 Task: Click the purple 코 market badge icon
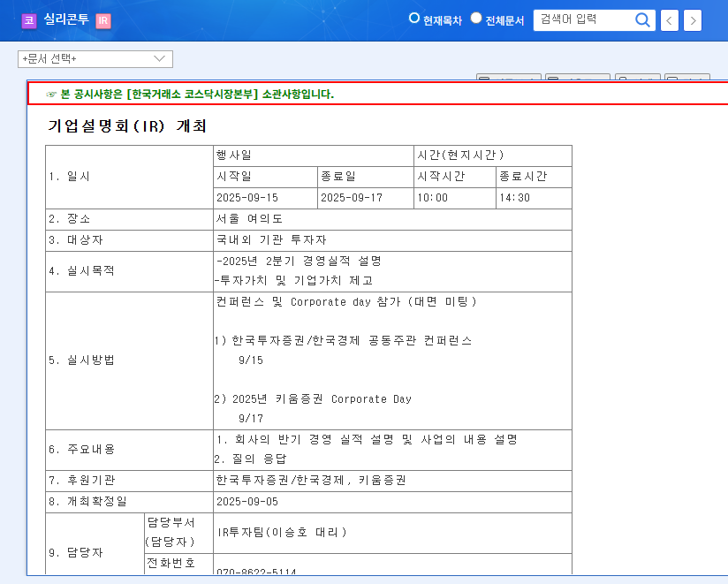[x=29, y=20]
